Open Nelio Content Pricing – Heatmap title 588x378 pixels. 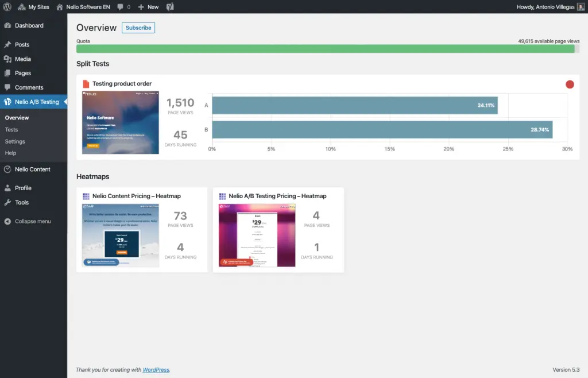click(x=137, y=196)
